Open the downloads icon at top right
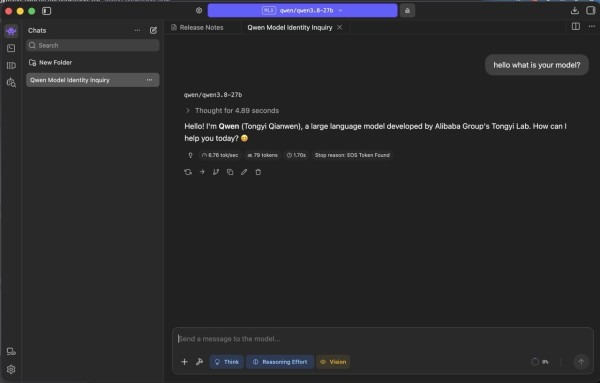The image size is (600, 383). point(574,11)
